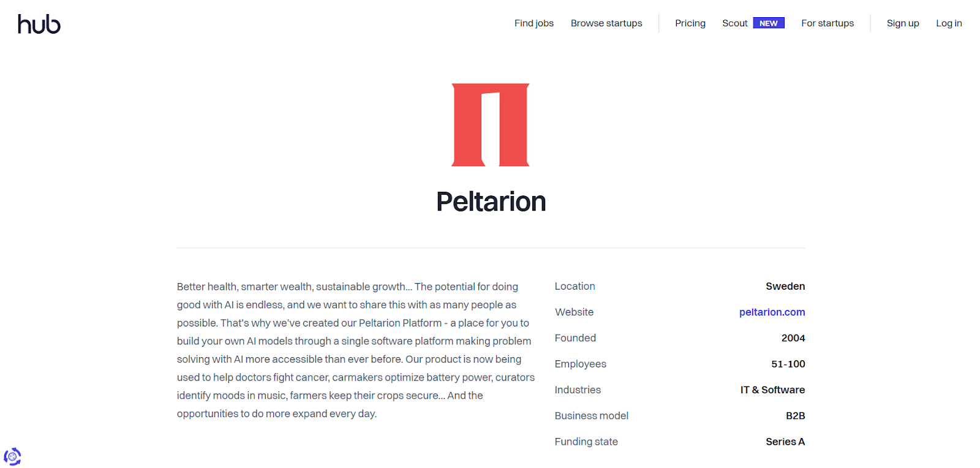
Task: Click the hub logo in the top-left corner
Action: [39, 24]
